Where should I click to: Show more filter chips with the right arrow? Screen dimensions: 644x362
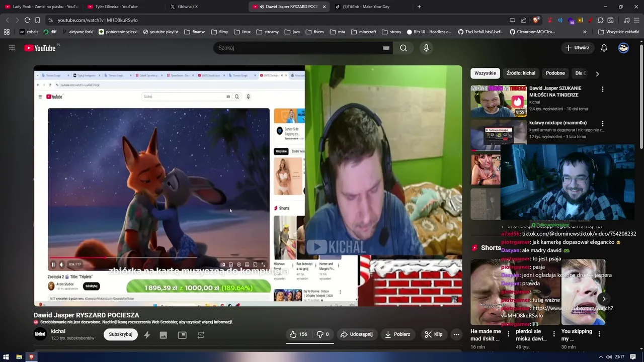(597, 73)
